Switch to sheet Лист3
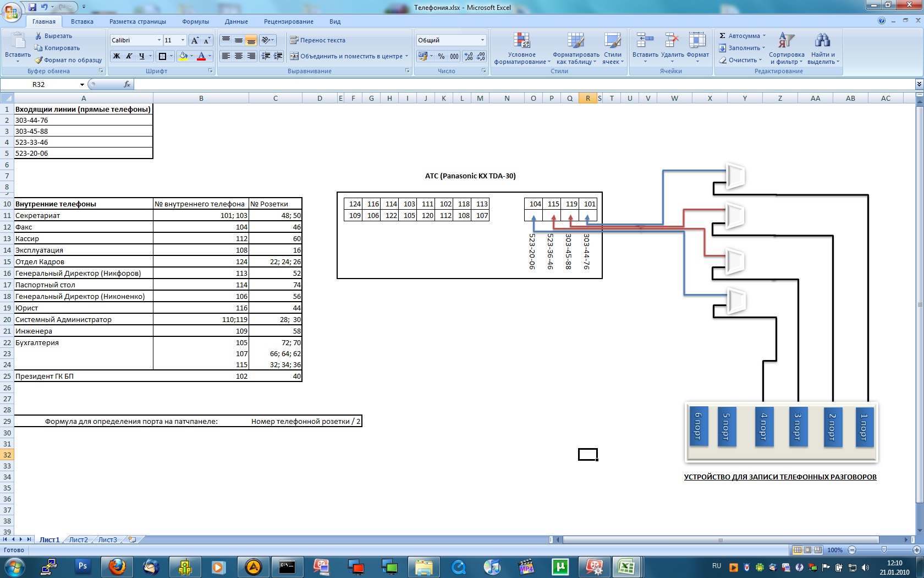 pos(107,540)
